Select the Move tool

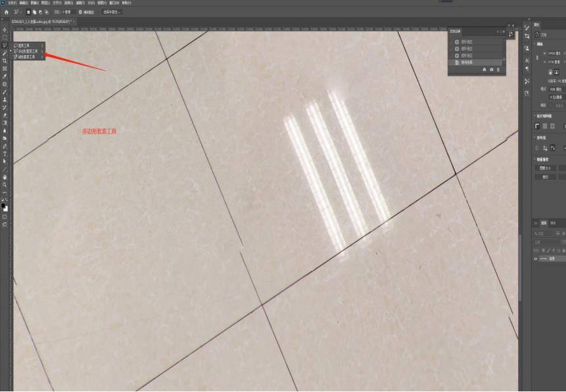tap(5, 30)
